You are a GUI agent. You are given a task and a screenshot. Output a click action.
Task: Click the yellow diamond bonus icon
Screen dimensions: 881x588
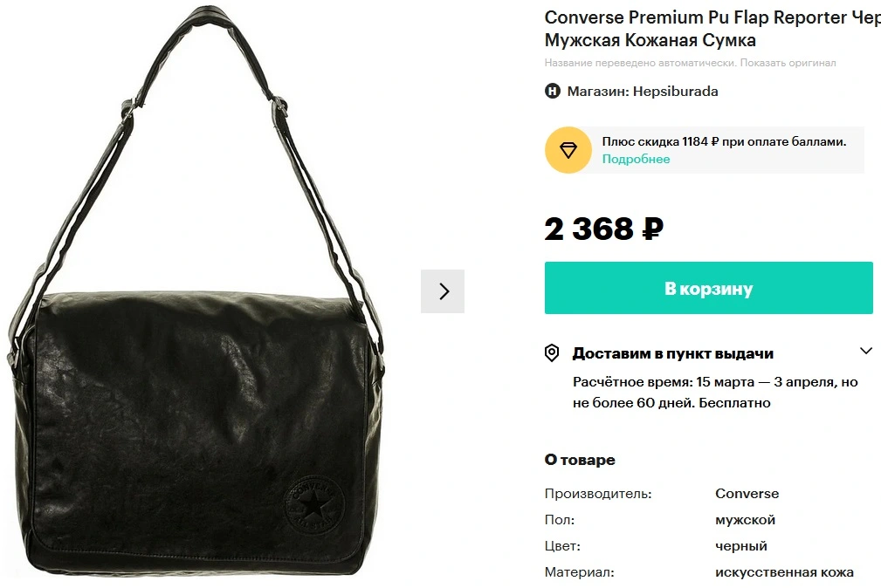point(568,150)
